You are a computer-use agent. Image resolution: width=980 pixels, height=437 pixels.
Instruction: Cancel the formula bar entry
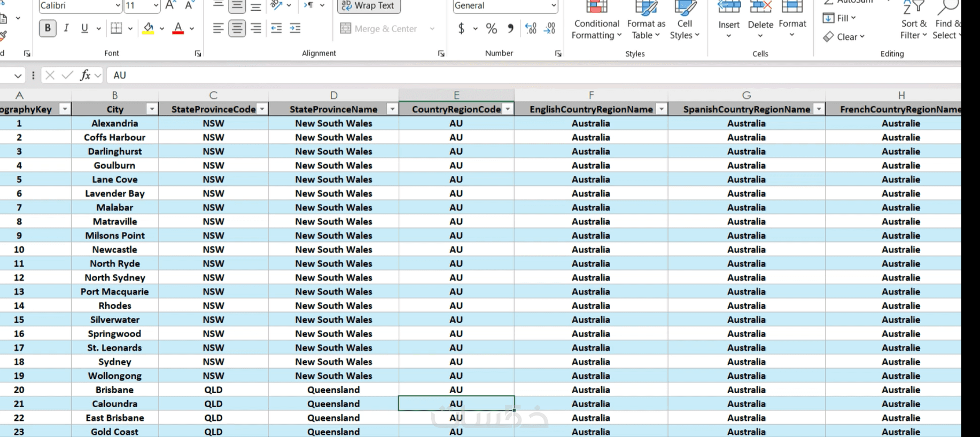[50, 75]
